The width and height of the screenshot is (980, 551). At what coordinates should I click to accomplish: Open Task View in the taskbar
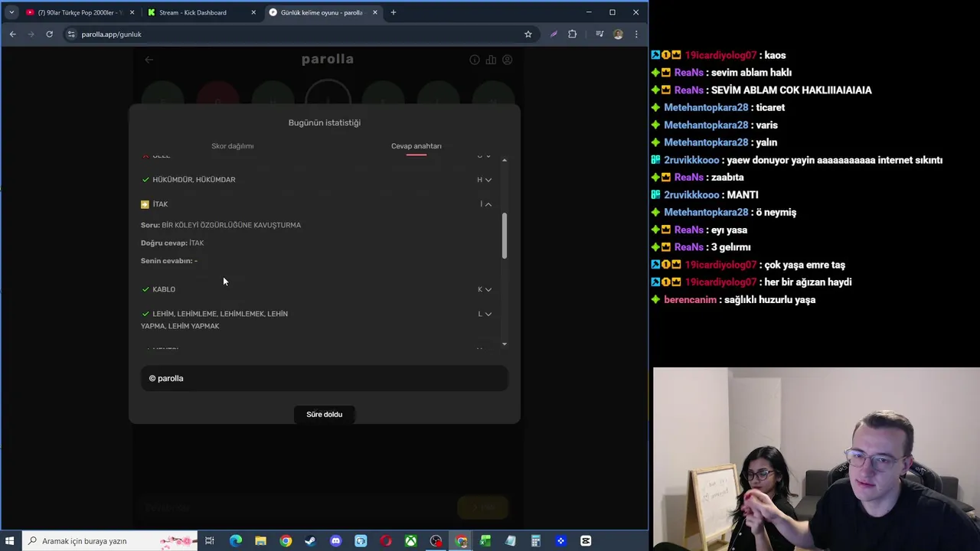[210, 541]
